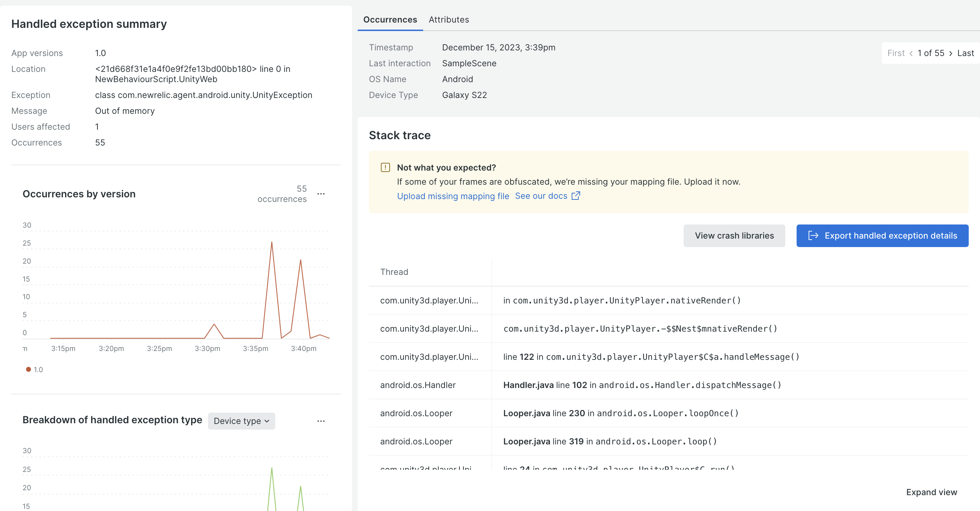The height and width of the screenshot is (511, 980).
Task: Select the Looper.loopOnce stack frame row
Action: 621,413
